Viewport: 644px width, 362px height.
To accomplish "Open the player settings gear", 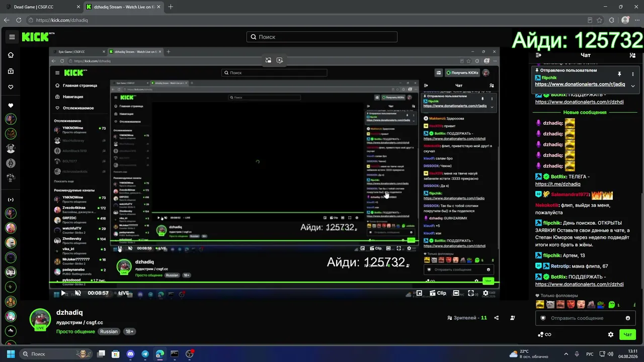I will [x=486, y=293].
